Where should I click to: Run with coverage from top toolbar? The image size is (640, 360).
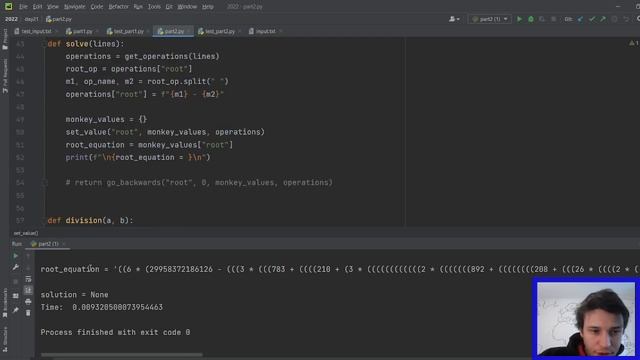pyautogui.click(x=542, y=19)
